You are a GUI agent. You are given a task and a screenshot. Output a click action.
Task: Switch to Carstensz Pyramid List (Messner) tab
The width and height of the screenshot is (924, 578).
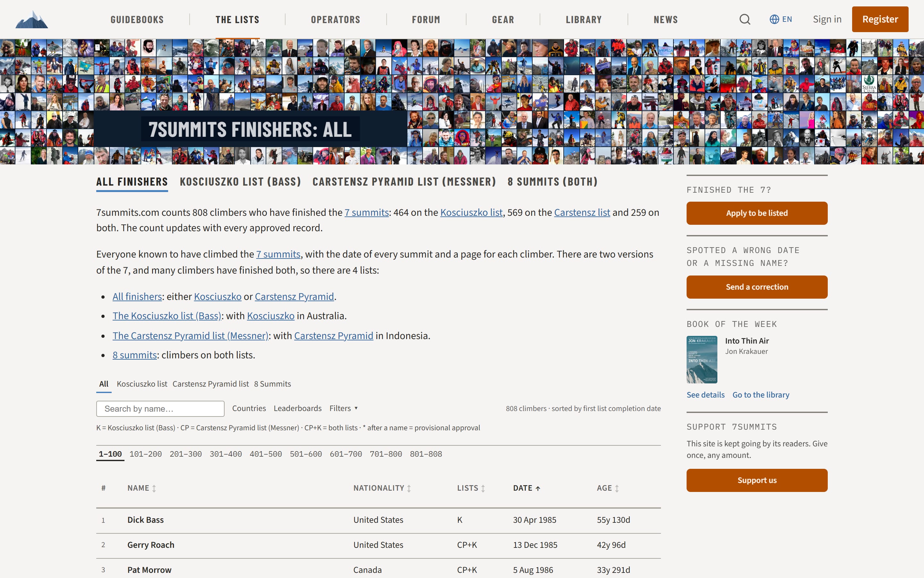[404, 181]
